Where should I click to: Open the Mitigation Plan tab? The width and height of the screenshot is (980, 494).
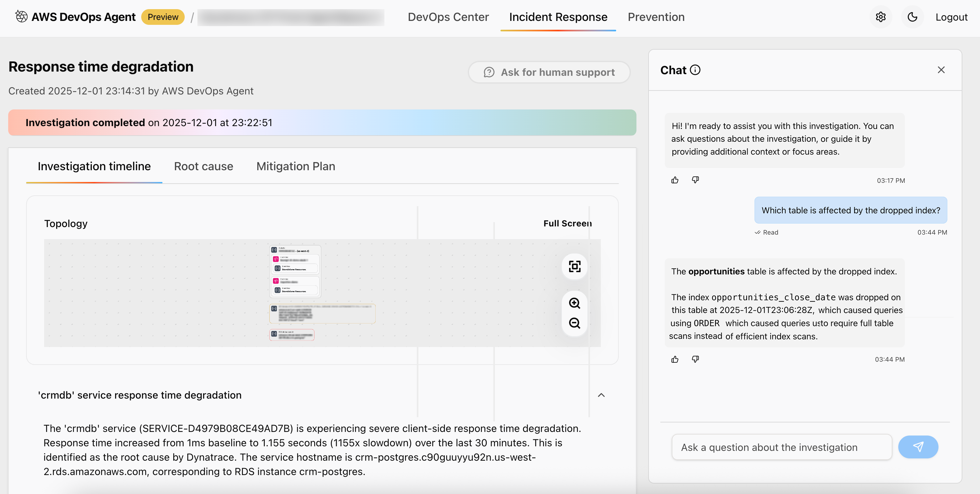coord(296,166)
